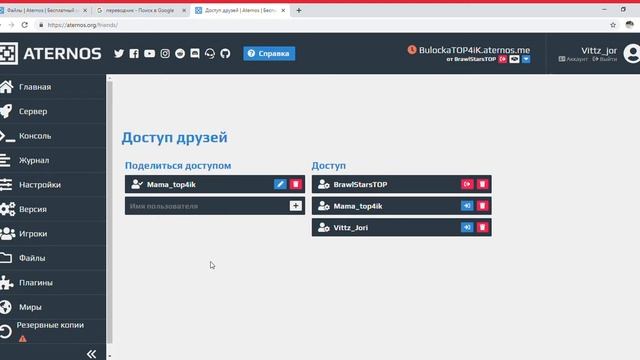Switch to Mama_top4ik server blue icon
This screenshot has width=640, height=360.
tap(467, 206)
